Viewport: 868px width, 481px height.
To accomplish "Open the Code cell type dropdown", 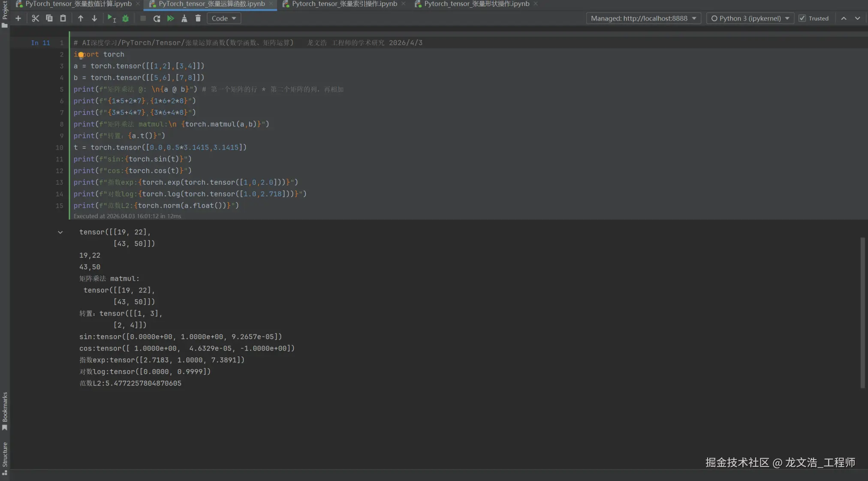I will 223,18.
